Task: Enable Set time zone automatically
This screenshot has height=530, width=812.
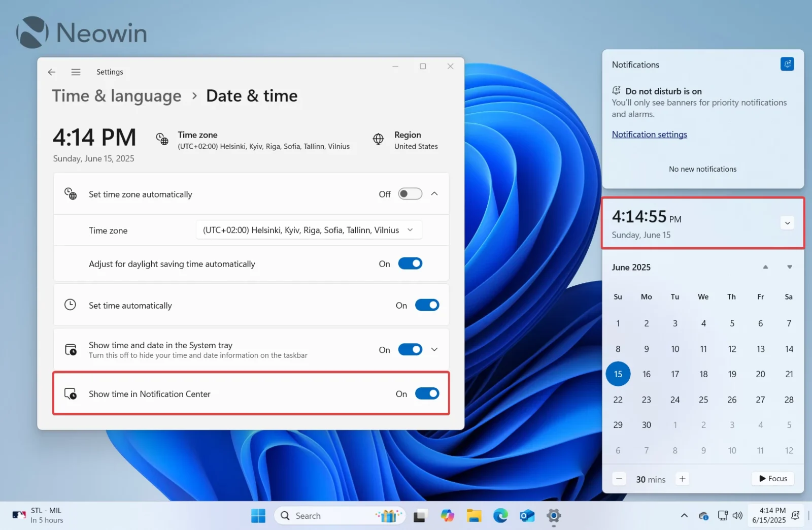Action: [409, 193]
